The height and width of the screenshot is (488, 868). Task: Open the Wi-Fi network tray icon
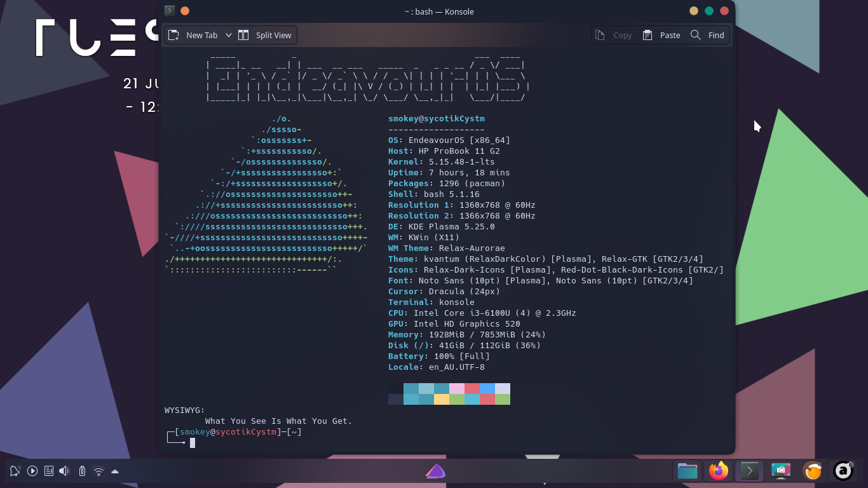98,471
